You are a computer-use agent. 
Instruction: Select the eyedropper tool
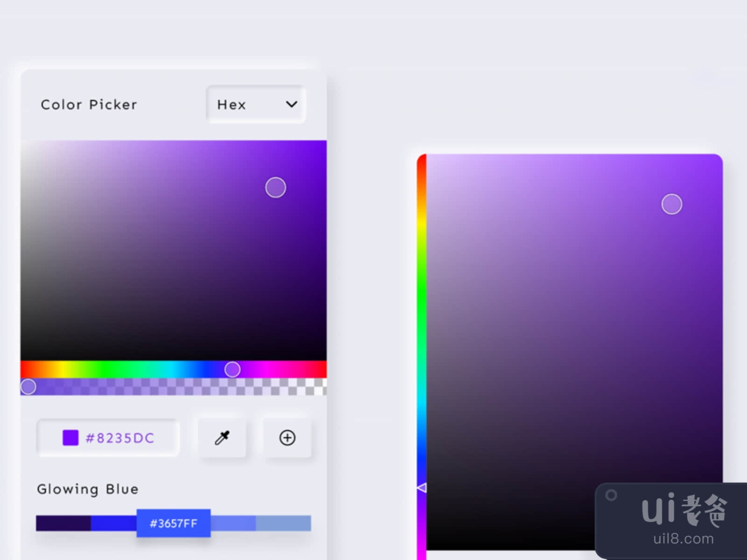(x=222, y=438)
